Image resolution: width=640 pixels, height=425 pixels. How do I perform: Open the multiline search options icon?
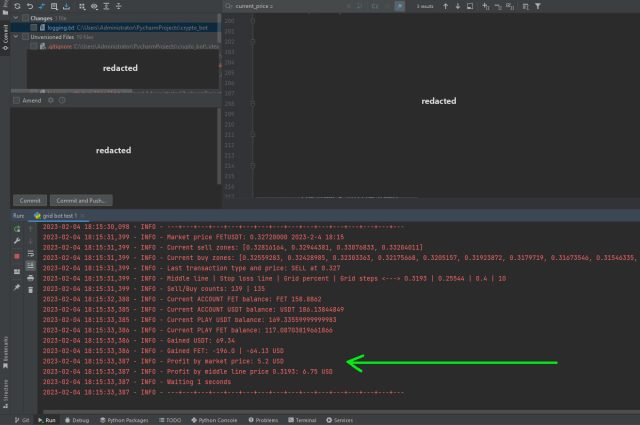click(x=360, y=6)
